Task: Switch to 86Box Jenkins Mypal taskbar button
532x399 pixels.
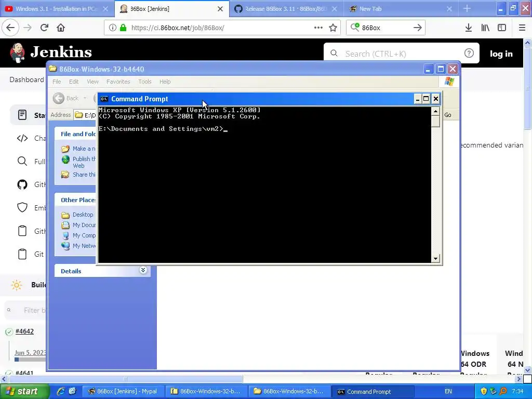Action: (123, 391)
